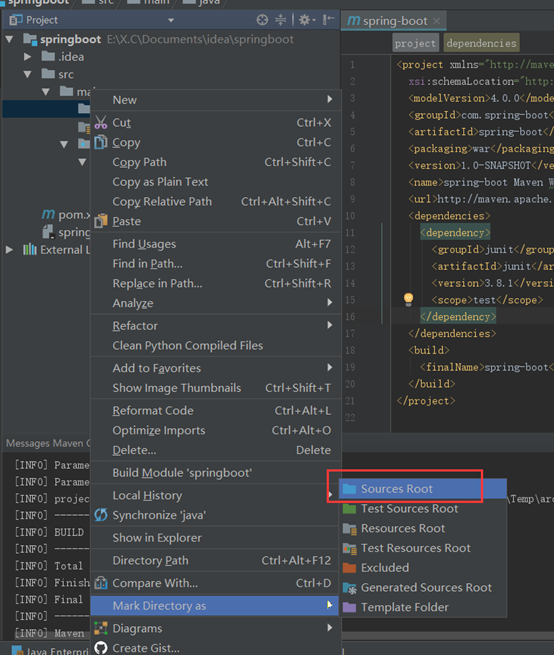Choose Delete... from context menu
This screenshot has height=655, width=554.
click(x=216, y=450)
